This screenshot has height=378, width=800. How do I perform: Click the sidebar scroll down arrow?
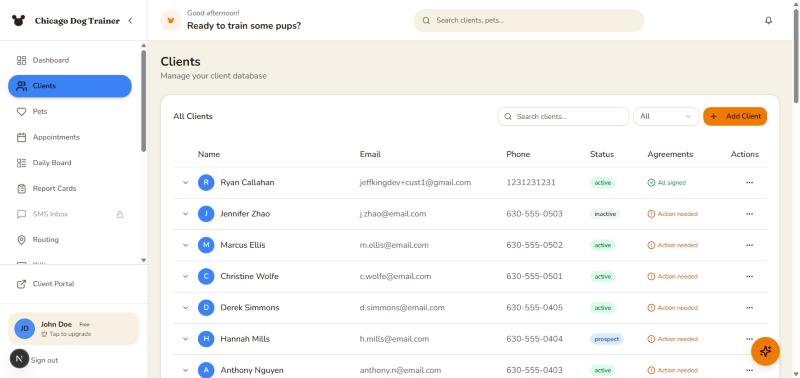143,260
